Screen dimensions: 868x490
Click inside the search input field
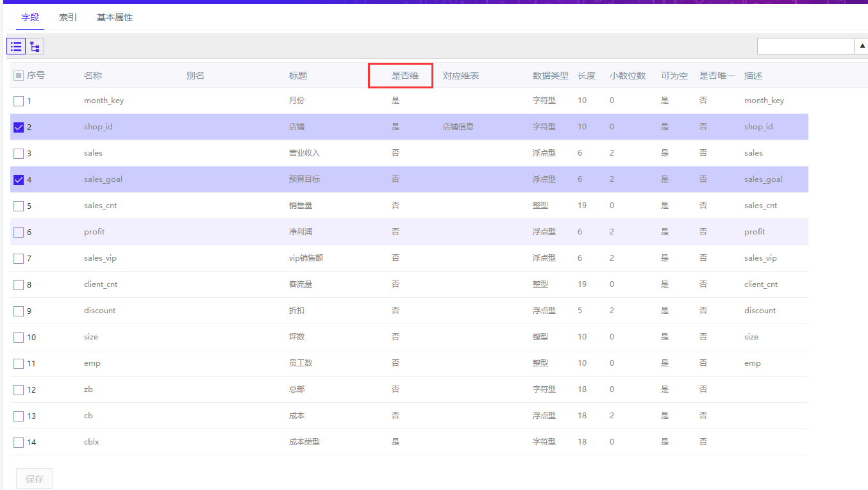[x=805, y=46]
